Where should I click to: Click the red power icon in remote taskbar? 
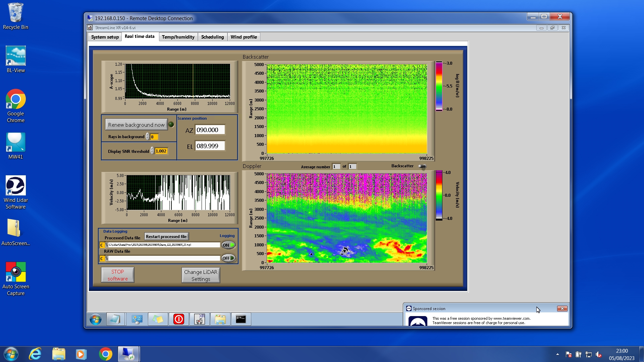[178, 319]
